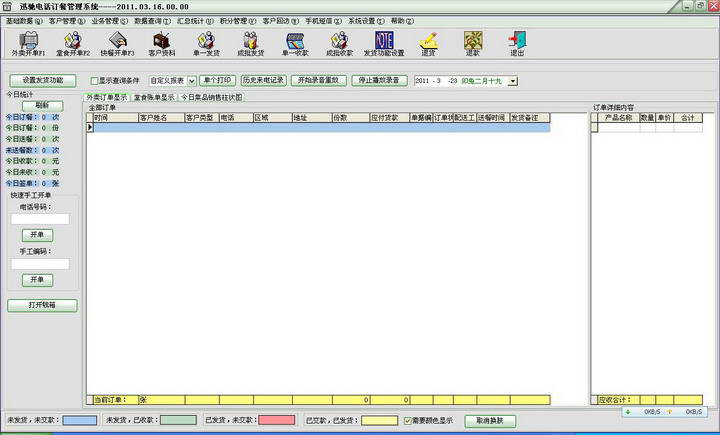Click the 产品名称 column header

(x=619, y=118)
